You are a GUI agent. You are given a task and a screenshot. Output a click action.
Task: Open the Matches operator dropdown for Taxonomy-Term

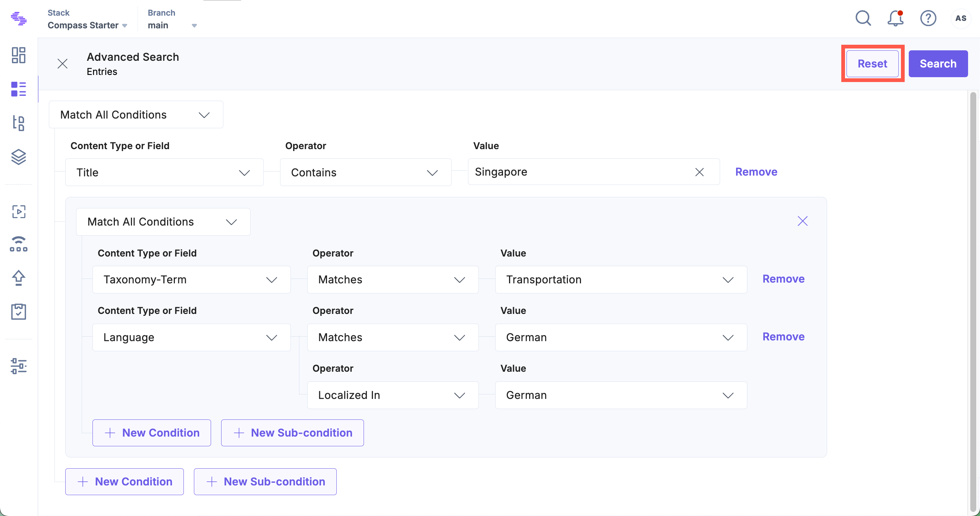393,280
